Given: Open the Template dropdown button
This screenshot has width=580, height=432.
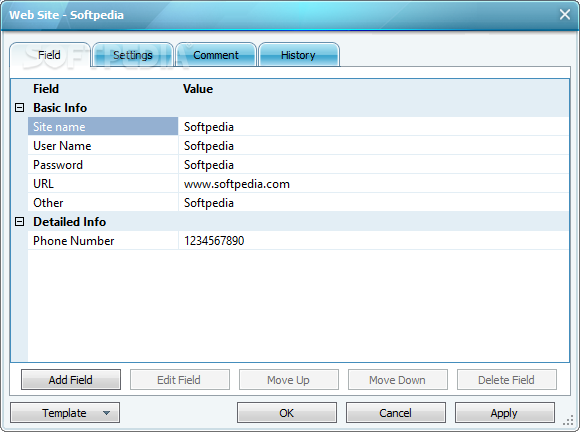Looking at the screenshot, I should coord(65,413).
